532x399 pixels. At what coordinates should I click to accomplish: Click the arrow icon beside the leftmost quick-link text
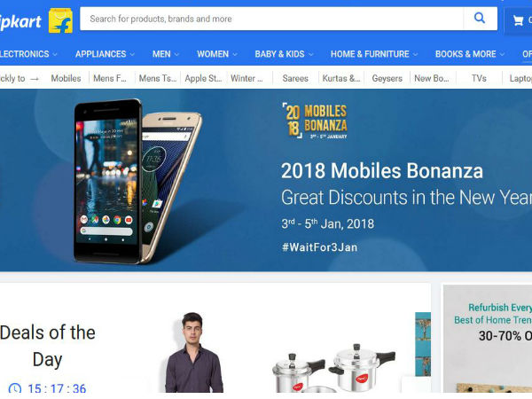(x=35, y=79)
